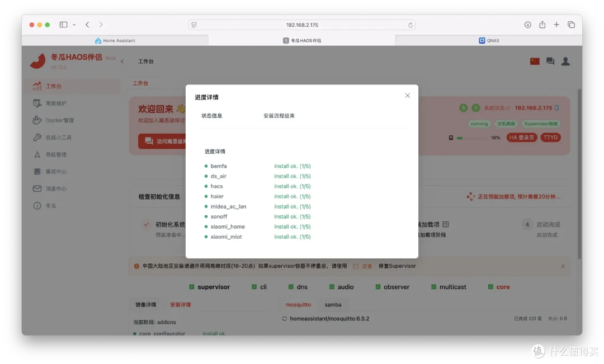This screenshot has height=364, width=604.
Task: Click Safari sidebar toggle icon
Action: point(64,25)
